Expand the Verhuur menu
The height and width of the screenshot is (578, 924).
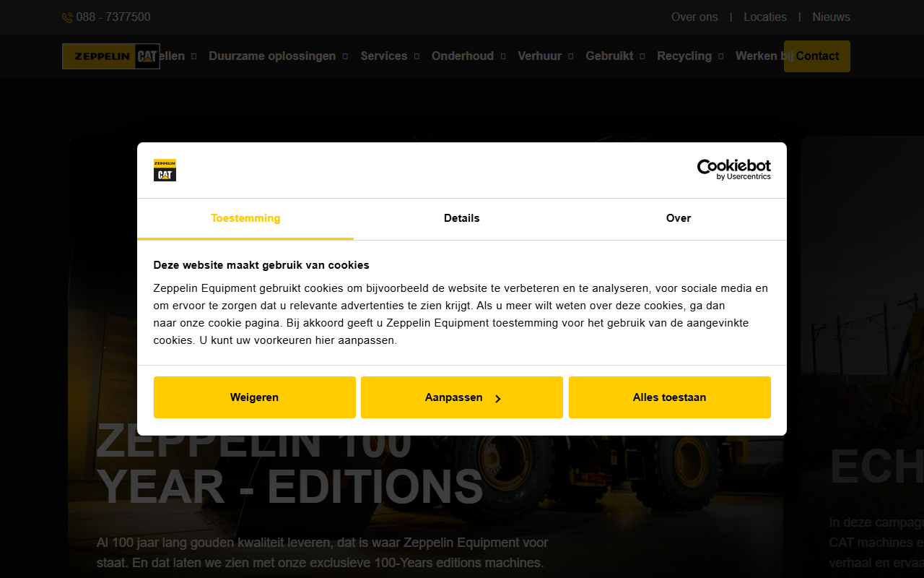tap(545, 56)
